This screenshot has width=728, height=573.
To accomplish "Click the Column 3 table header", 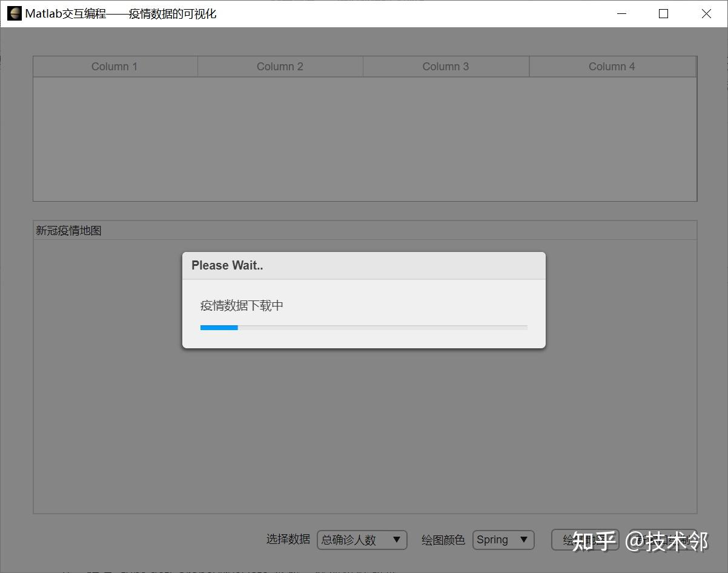I will click(445, 66).
